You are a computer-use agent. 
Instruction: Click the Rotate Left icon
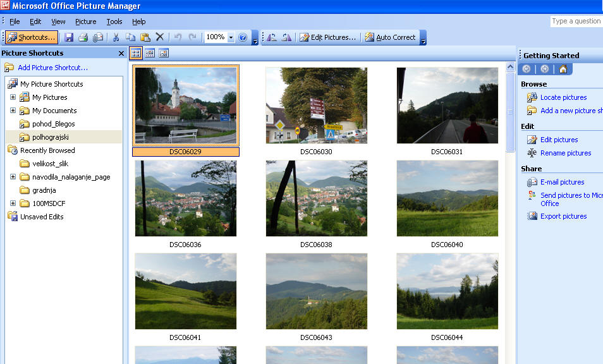(272, 37)
